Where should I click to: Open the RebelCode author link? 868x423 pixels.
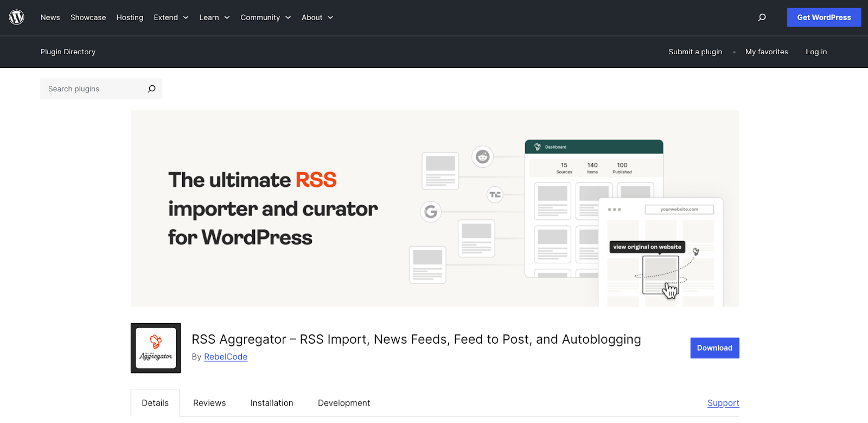(x=226, y=357)
